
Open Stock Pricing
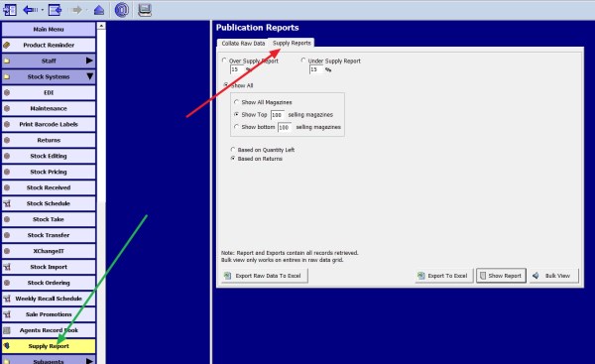[49, 172]
